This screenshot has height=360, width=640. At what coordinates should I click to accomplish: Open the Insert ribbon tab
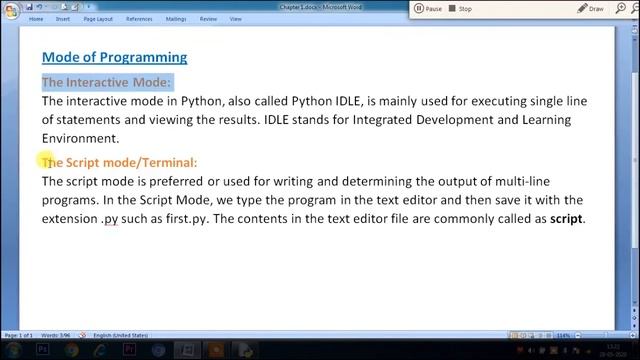(63, 19)
